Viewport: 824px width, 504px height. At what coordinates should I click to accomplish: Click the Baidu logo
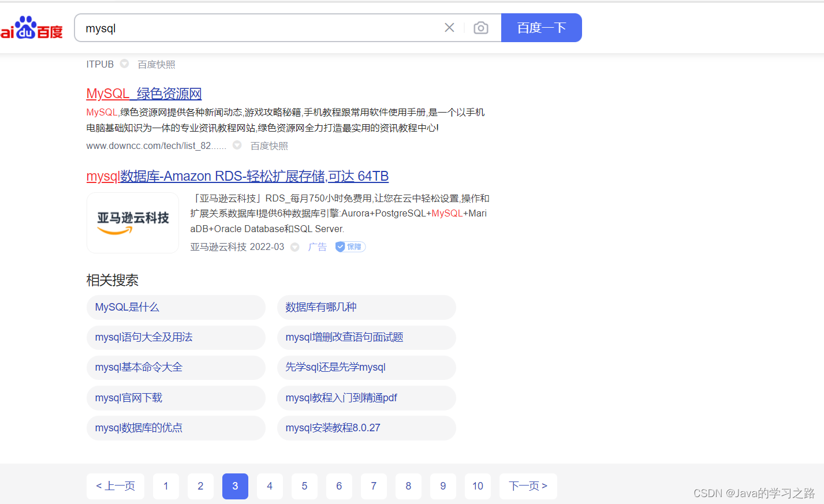point(32,27)
